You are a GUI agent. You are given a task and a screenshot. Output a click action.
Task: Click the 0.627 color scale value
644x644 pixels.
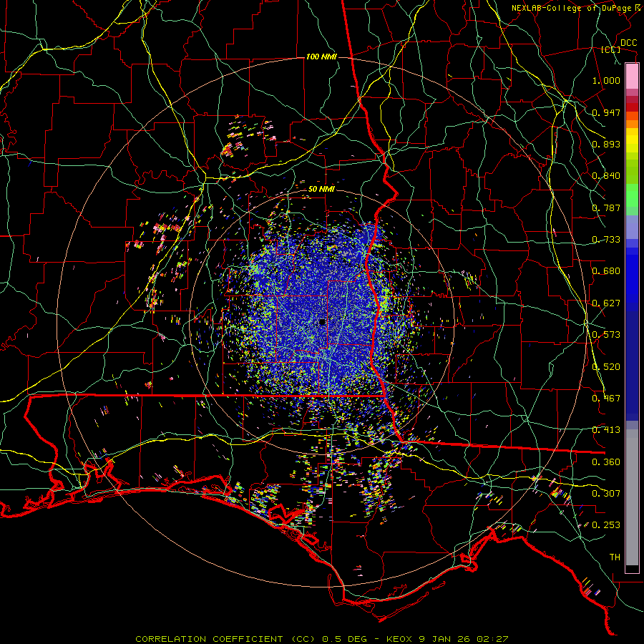606,303
